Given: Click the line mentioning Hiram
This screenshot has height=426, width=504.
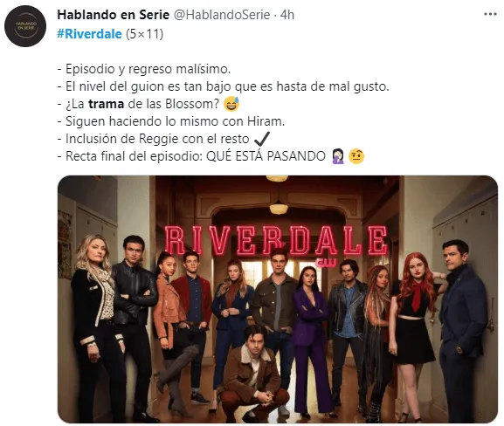Looking at the screenshot, I should pos(171,121).
